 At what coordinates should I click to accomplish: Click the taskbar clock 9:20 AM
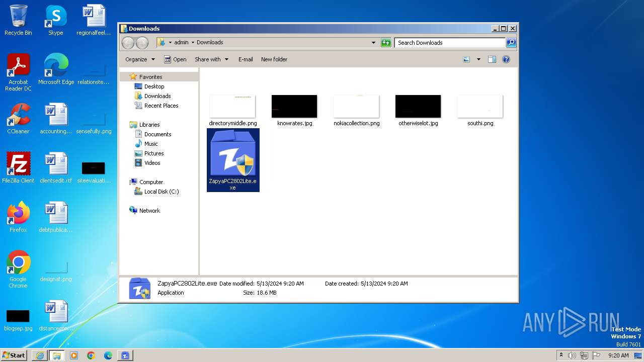click(x=618, y=355)
